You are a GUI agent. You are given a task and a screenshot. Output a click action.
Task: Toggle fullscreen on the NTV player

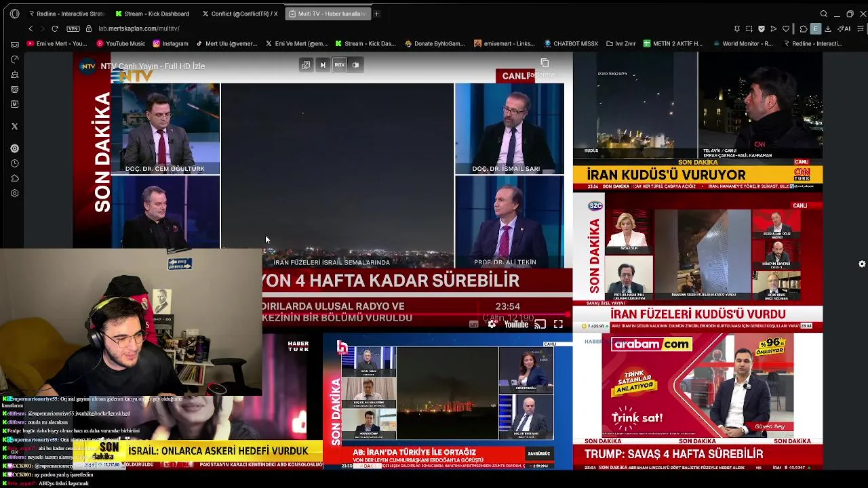558,324
